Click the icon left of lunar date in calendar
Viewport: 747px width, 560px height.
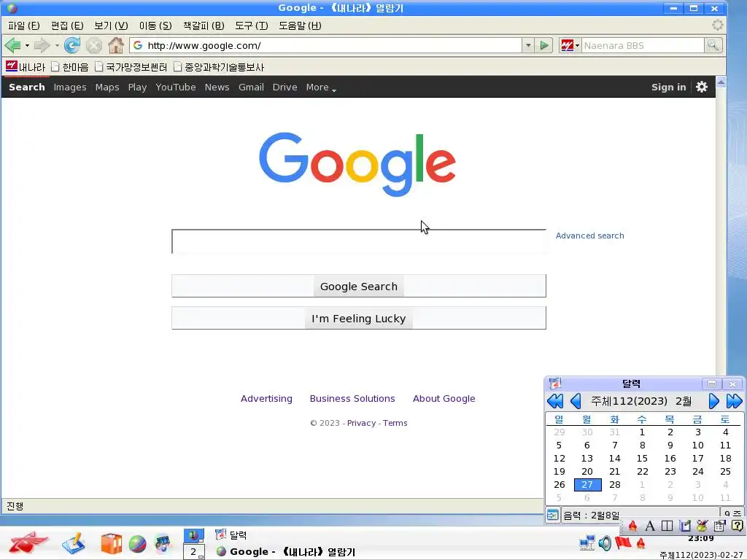553,515
